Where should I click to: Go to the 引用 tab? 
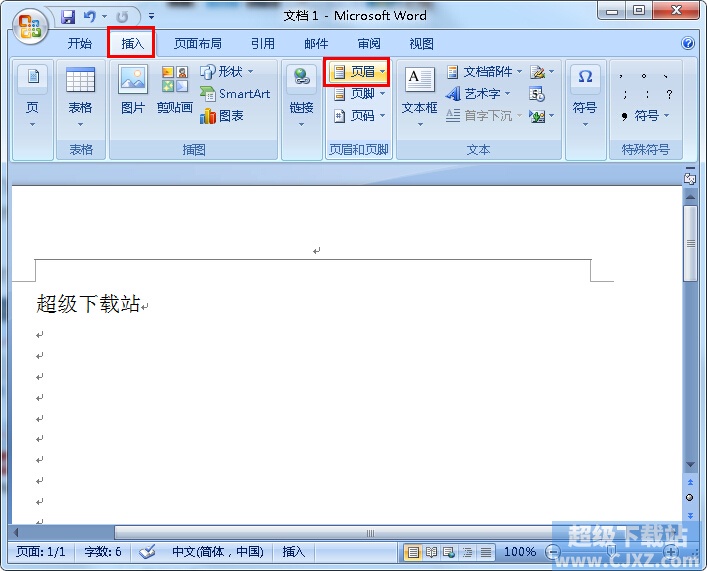coord(263,44)
